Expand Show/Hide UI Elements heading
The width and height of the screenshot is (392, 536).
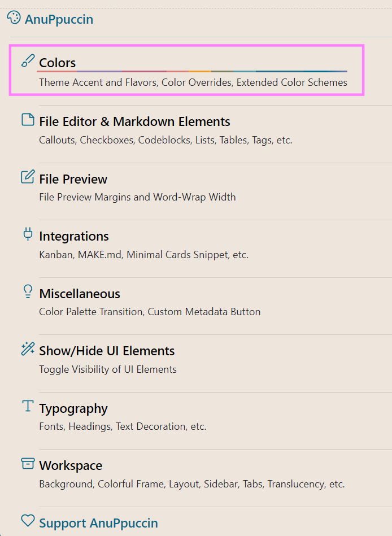click(x=107, y=351)
